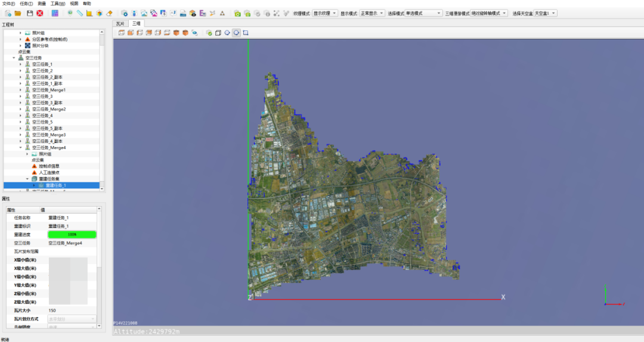Image resolution: width=644 pixels, height=342 pixels.
Task: Open the 显示模式 正常显示 dropdown
Action: coord(372,13)
